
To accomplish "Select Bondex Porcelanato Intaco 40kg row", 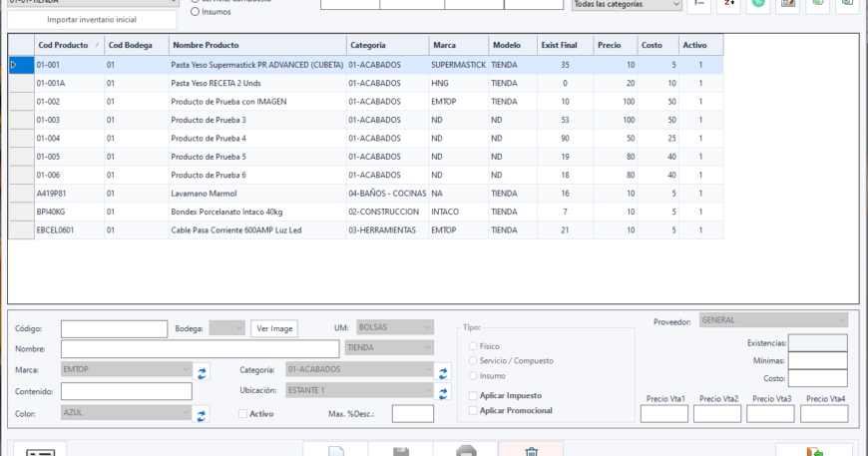I will (x=365, y=212).
